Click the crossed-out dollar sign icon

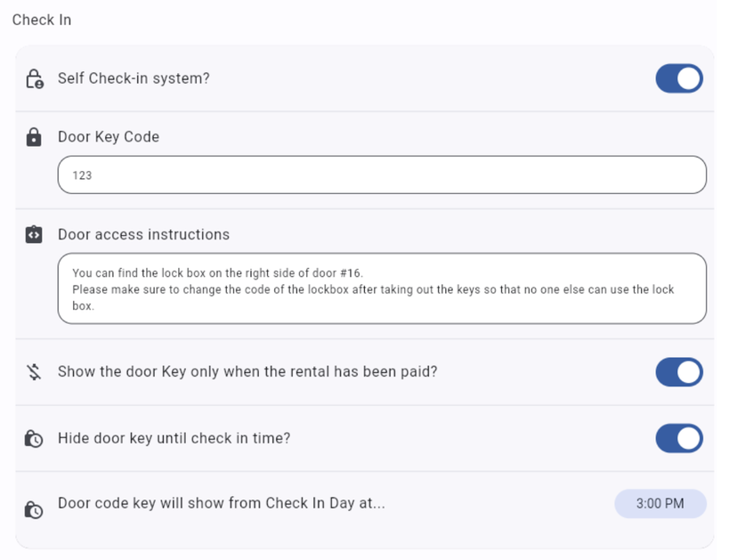[34, 372]
